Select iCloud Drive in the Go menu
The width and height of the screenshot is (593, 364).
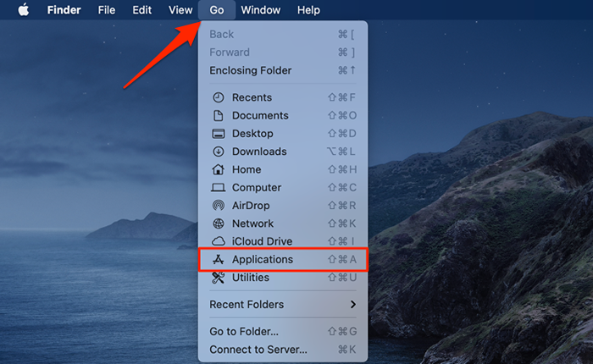pyautogui.click(x=283, y=241)
